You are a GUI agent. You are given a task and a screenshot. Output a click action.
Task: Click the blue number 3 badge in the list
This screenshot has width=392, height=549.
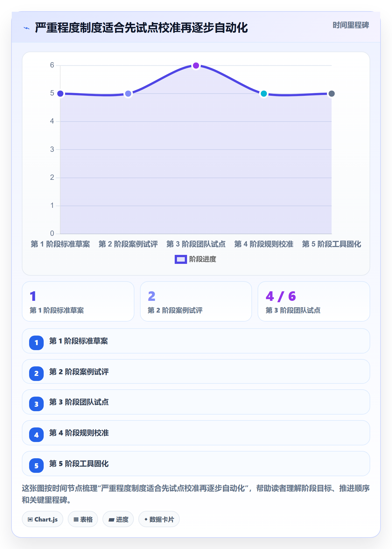[x=36, y=404]
